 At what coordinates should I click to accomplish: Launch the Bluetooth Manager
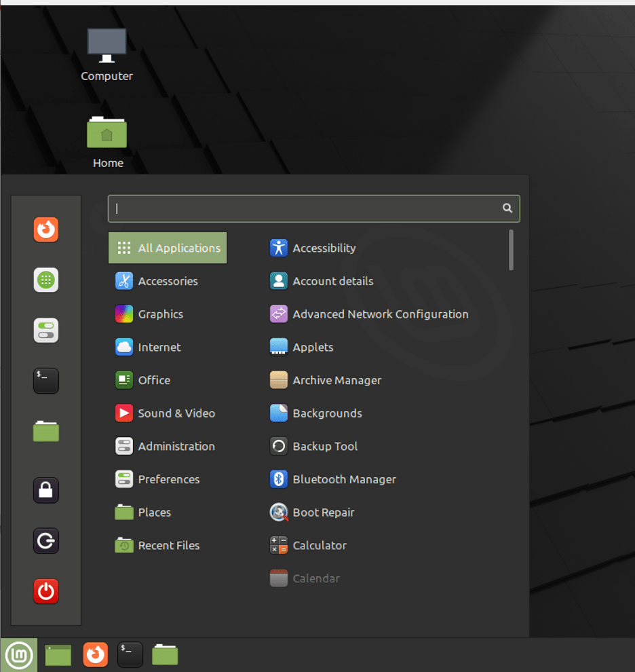pyautogui.click(x=345, y=479)
